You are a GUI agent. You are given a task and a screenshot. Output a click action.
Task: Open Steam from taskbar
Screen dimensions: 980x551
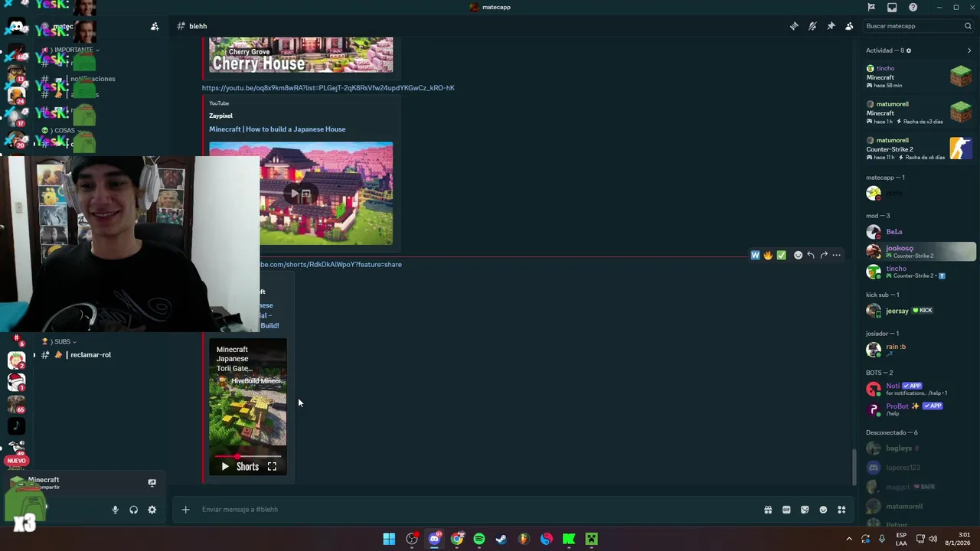501,539
